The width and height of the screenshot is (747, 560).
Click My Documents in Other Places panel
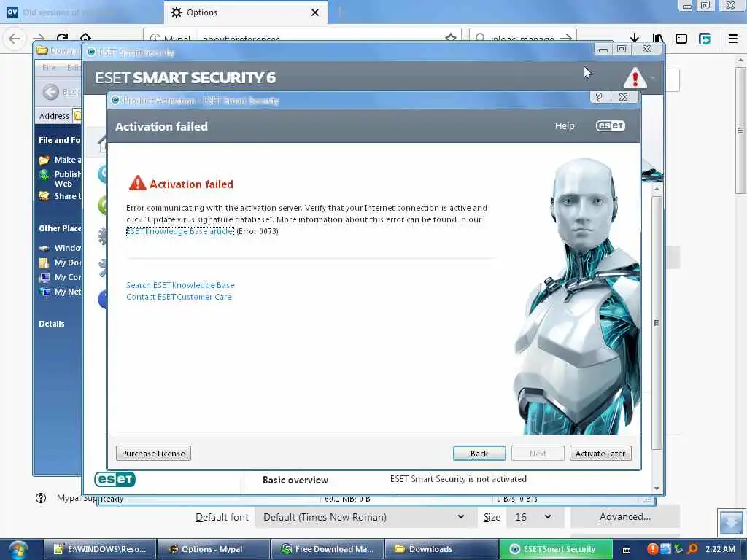click(x=61, y=262)
